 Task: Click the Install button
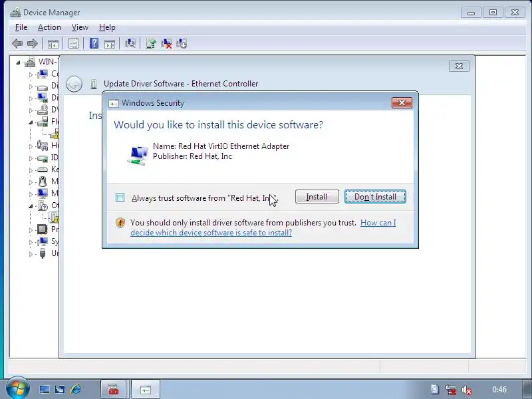[x=317, y=197]
